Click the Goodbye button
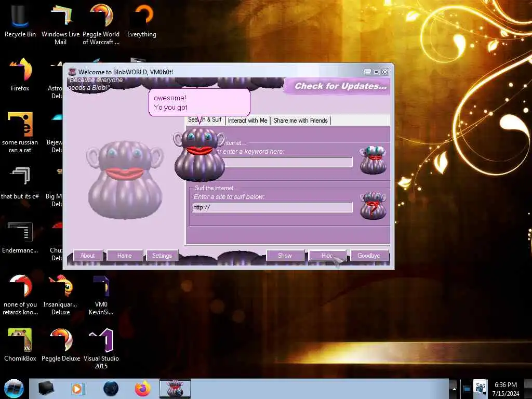Viewport: 532px width, 399px height. 369,256
